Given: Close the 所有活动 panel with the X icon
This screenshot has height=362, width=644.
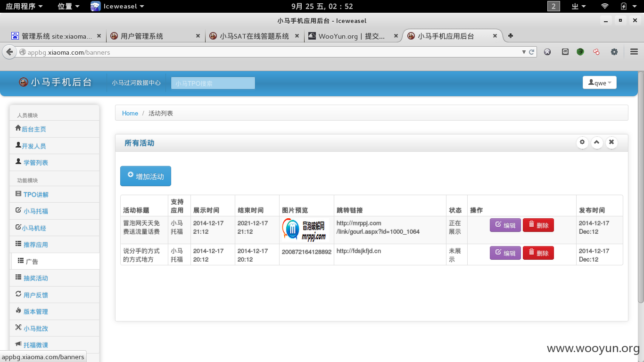Looking at the screenshot, I should pos(611,142).
